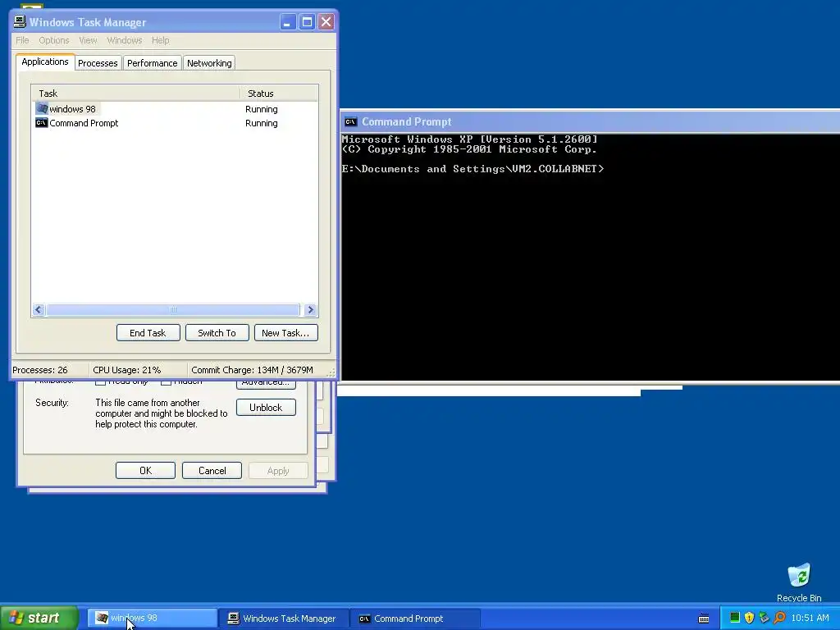The image size is (840, 630).
Task: Open the yellow security shield tray icon
Action: [x=749, y=618]
